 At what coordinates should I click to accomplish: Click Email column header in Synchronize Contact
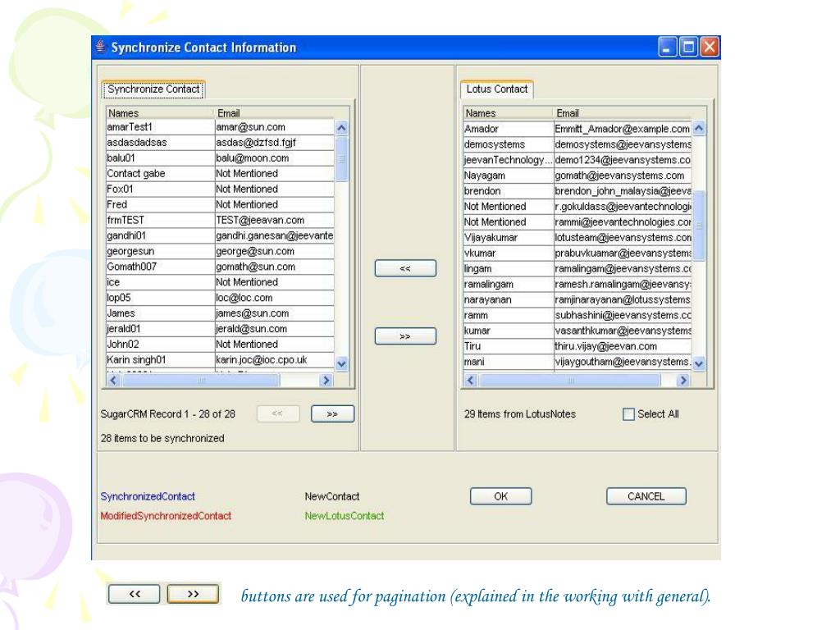(274, 113)
